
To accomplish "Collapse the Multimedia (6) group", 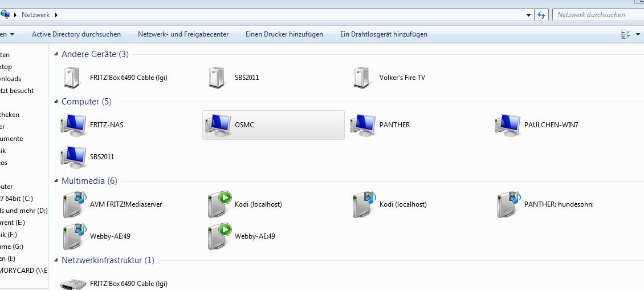I will (x=56, y=181).
